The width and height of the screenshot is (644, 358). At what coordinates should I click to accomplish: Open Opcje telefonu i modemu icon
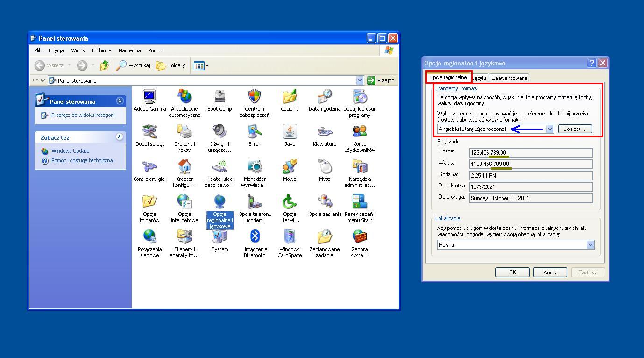pos(255,202)
